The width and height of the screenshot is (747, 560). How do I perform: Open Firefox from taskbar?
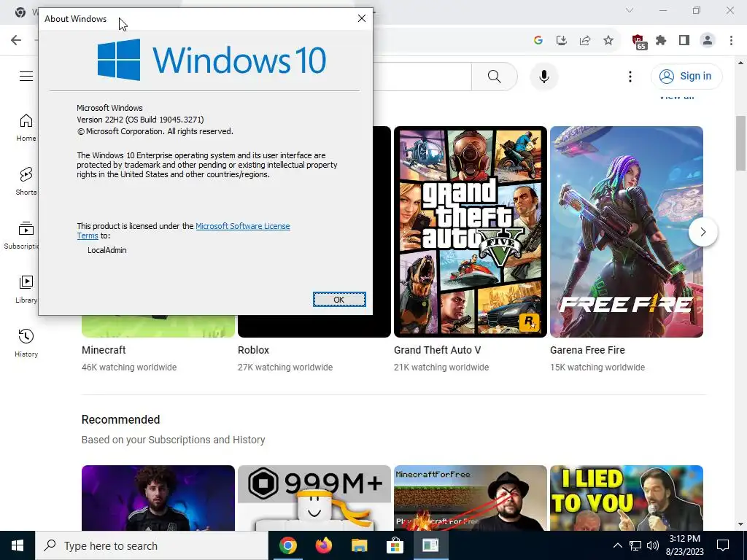point(323,545)
